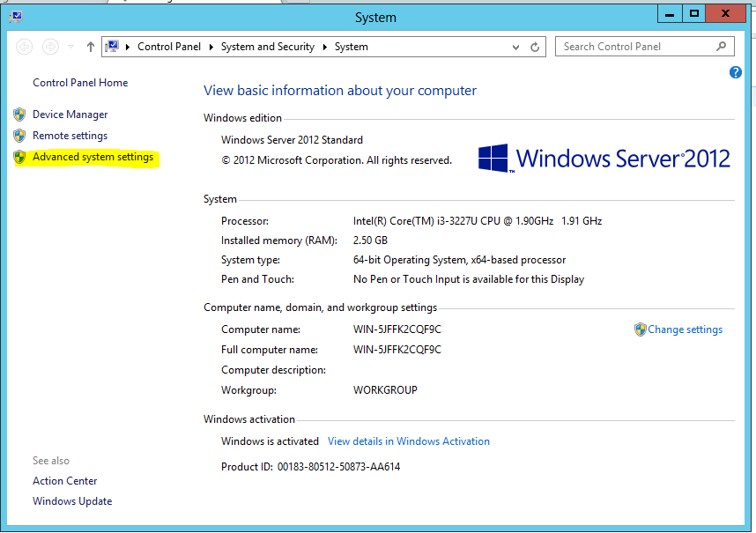Click the System icon in the address bar

(x=110, y=46)
